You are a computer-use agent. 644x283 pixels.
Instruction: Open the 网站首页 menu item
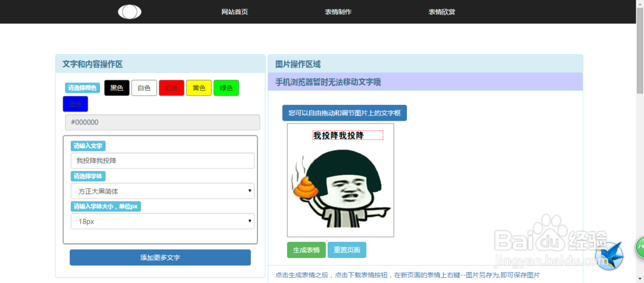coord(234,12)
